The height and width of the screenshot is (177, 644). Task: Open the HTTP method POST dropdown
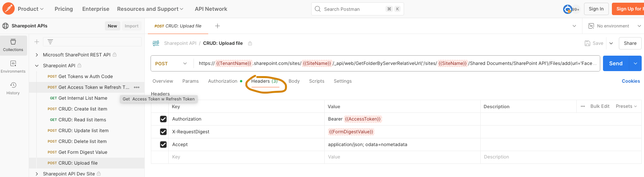click(171, 63)
